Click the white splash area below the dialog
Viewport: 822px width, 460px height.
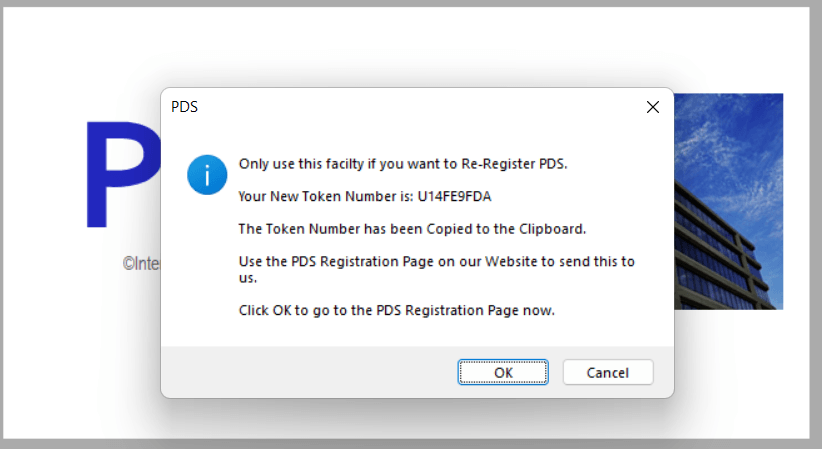[400, 418]
